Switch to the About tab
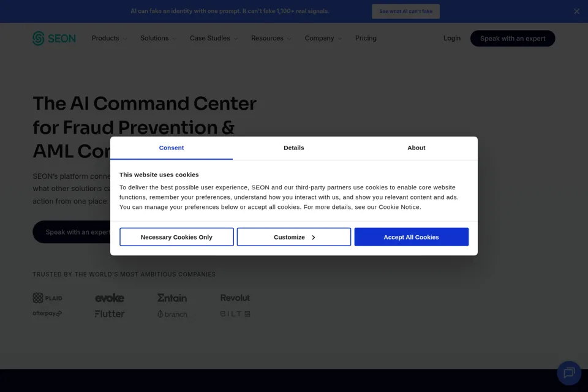The image size is (588, 392). pos(417,148)
